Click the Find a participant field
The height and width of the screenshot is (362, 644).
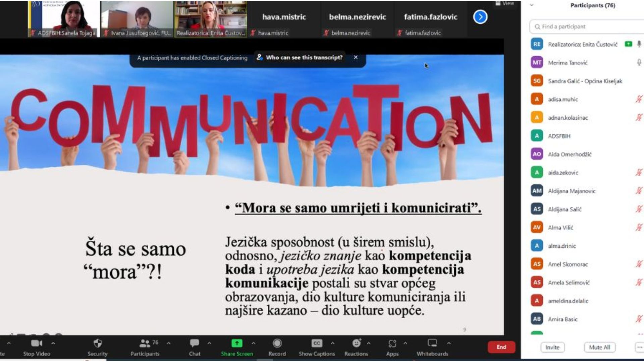tap(587, 26)
